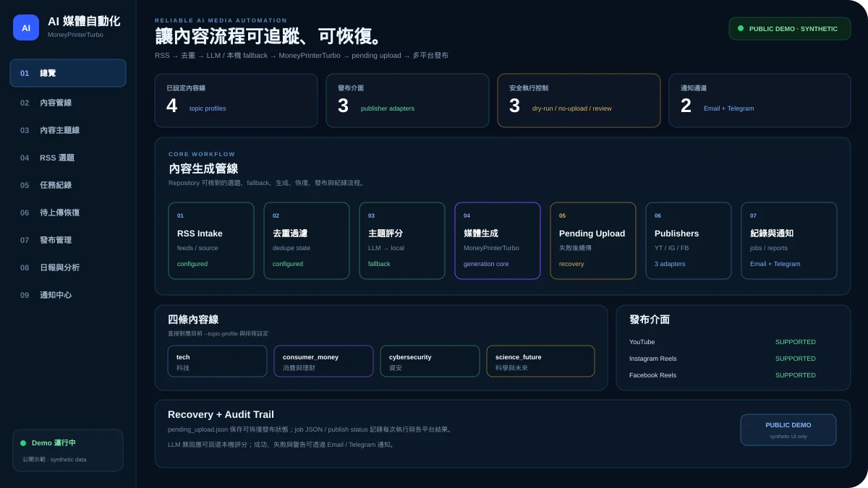Select pipeline step 02 去重過濾
Viewport: 868px width, 488px height.
(x=307, y=241)
